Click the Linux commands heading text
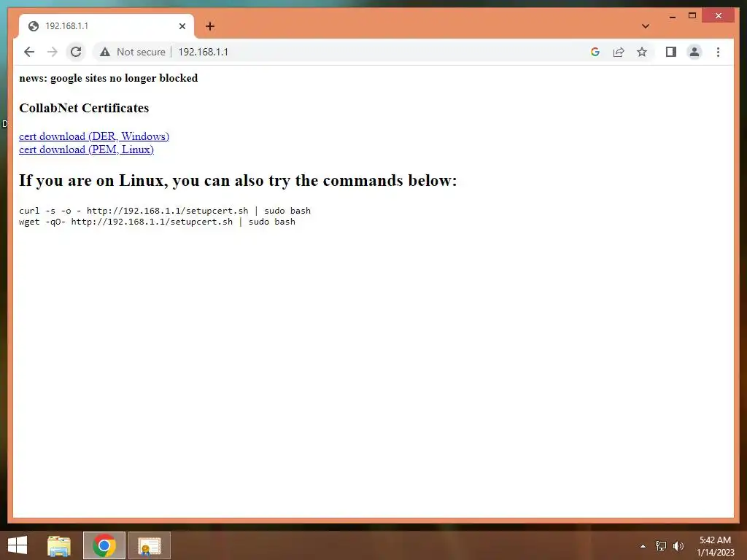 [x=238, y=181]
